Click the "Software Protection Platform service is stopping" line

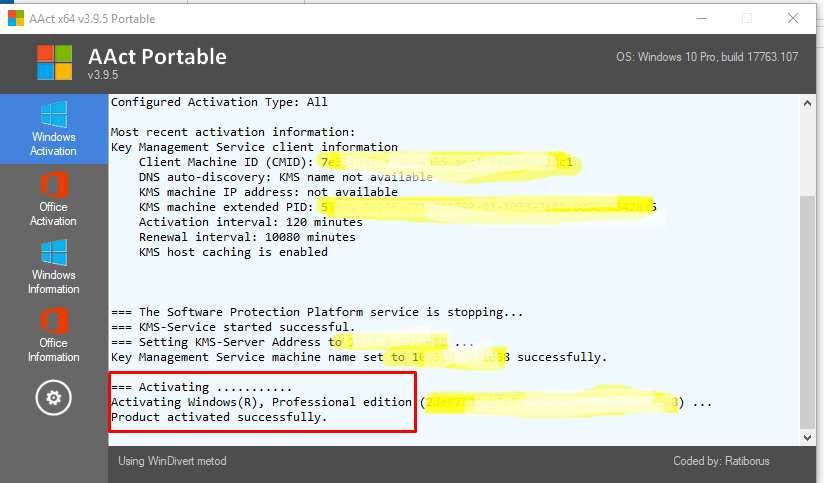[x=317, y=312]
